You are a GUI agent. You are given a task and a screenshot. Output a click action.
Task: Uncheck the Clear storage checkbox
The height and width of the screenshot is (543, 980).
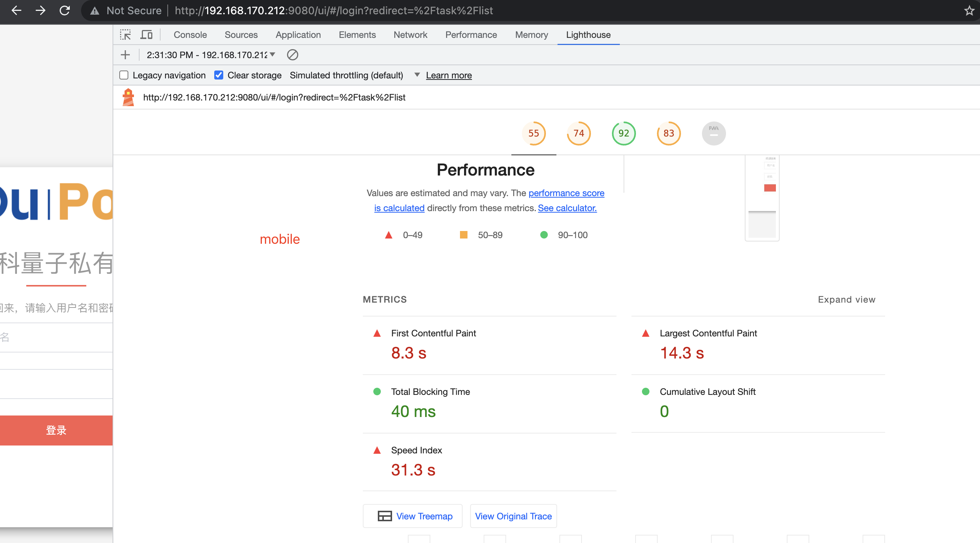[218, 75]
